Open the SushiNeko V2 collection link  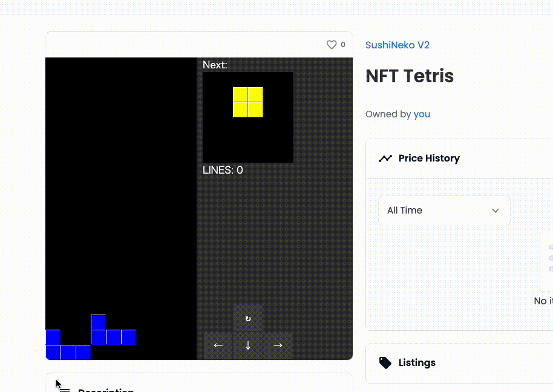[x=398, y=45]
